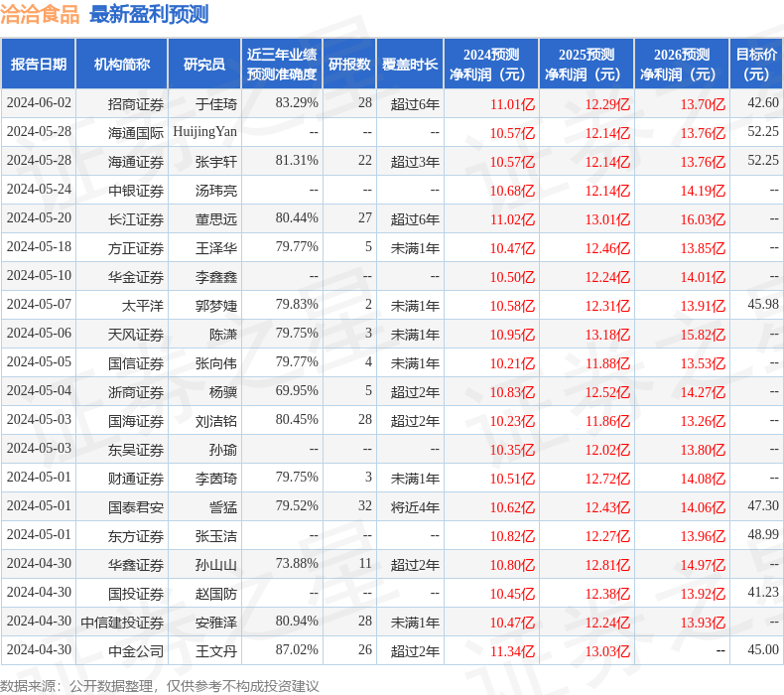Click target price 42.60
The width and height of the screenshot is (784, 695).
click(763, 102)
